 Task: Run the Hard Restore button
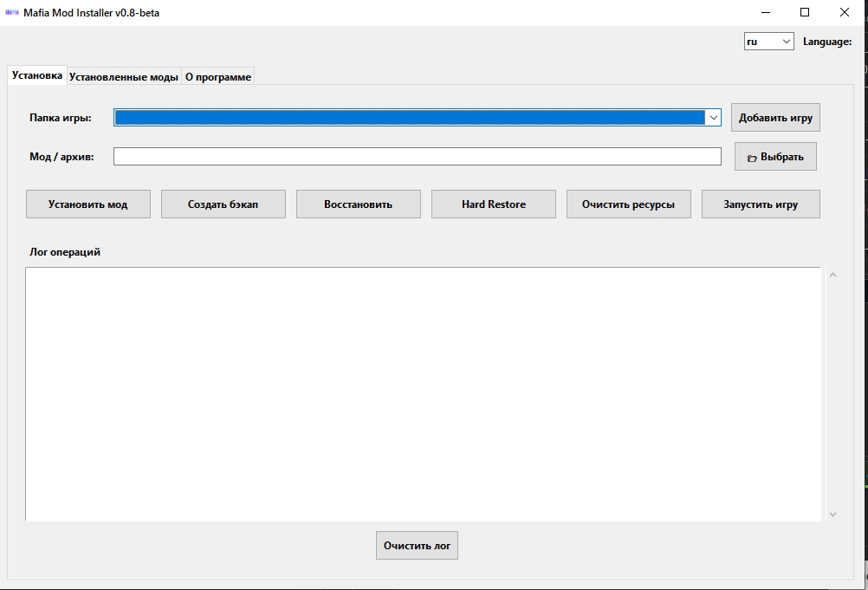493,204
